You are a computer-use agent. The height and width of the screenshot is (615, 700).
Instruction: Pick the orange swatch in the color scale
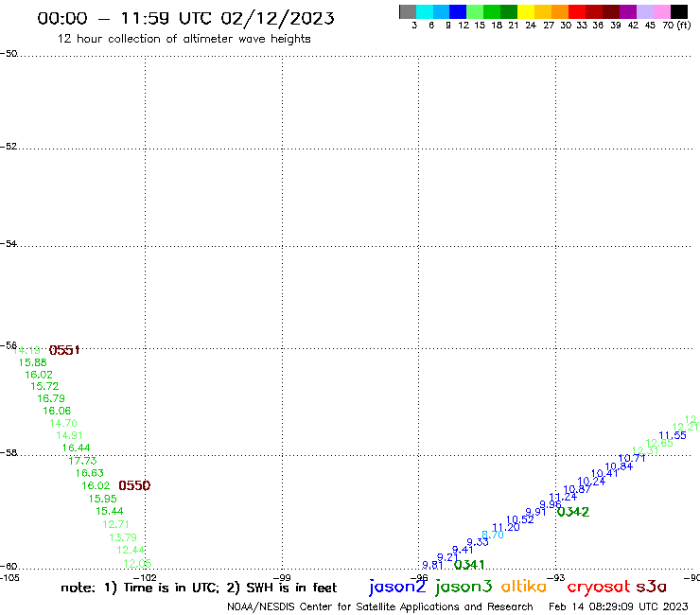[560, 11]
